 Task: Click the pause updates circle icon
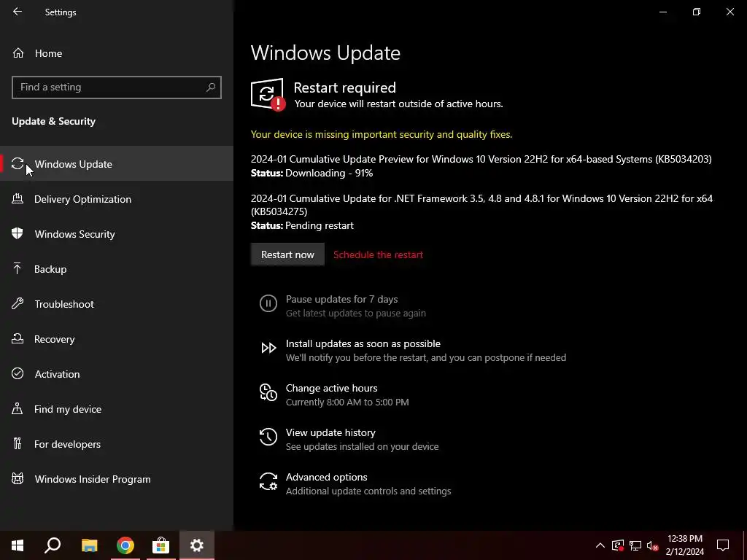(268, 303)
